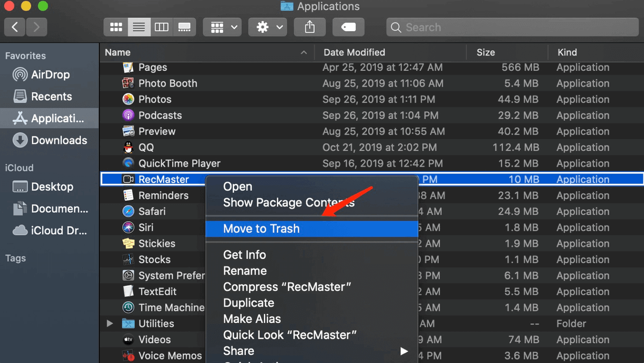Select the Photo Booth app icon
Screen dimensions: 644x363
(128, 83)
